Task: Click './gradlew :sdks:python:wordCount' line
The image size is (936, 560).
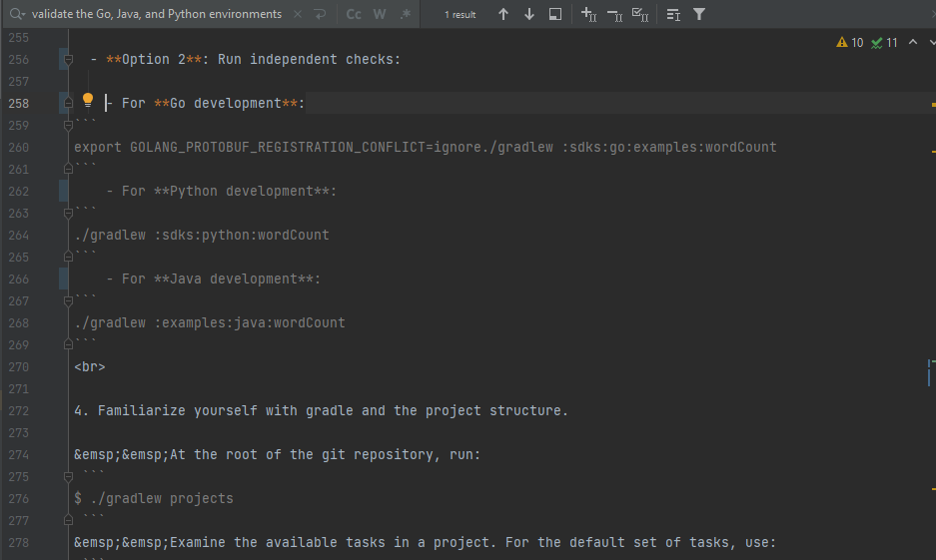Action: pyautogui.click(x=202, y=235)
